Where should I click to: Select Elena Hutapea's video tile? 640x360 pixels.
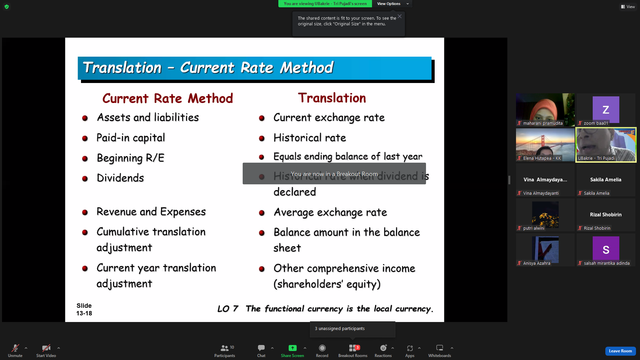(545, 145)
